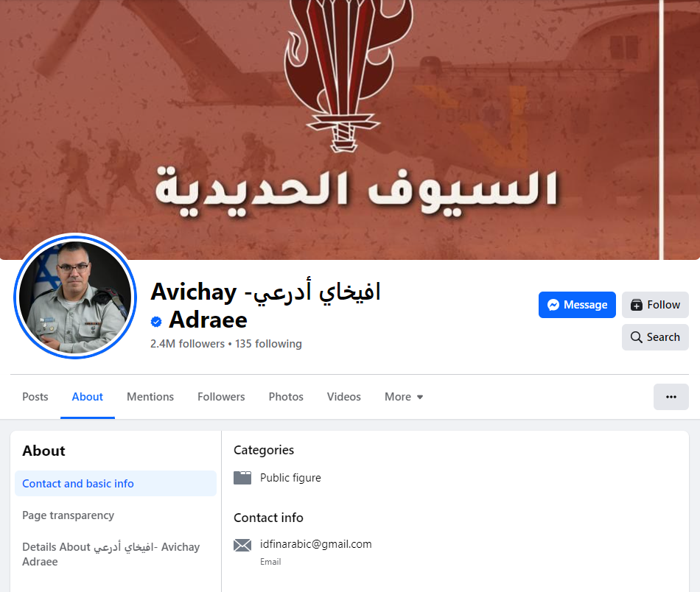
Task: Switch to the Mentions tab
Action: pos(150,397)
